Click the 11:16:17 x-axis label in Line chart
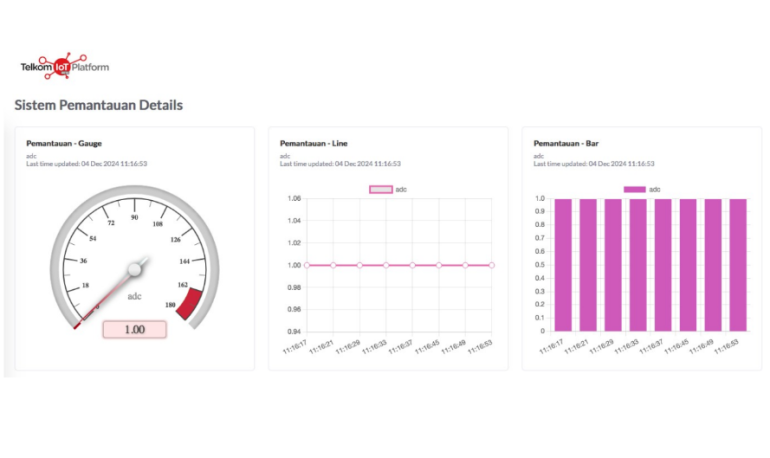Screen dimensions: 770x458 (295, 347)
